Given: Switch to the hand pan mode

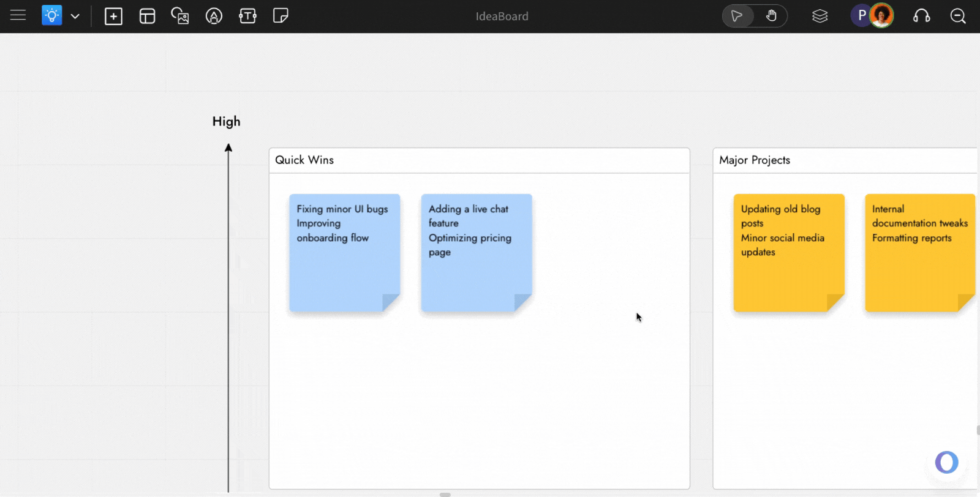Looking at the screenshot, I should point(771,16).
